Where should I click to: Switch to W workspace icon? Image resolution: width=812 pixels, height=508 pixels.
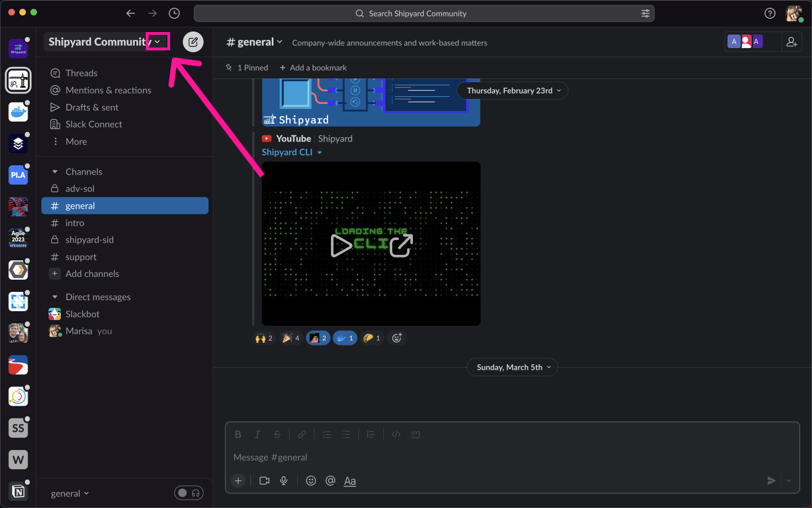(x=18, y=459)
